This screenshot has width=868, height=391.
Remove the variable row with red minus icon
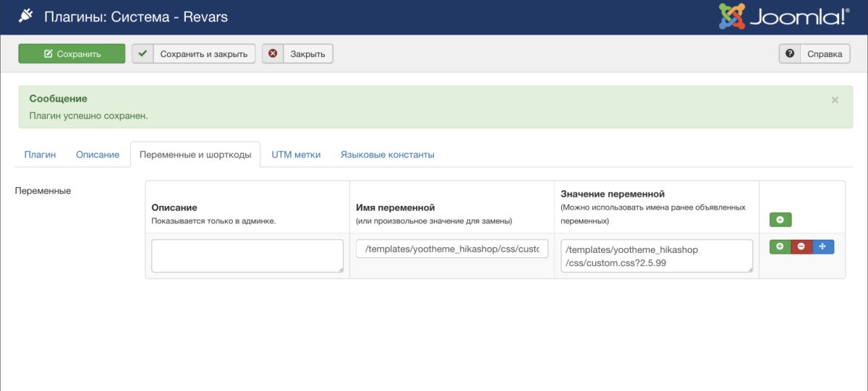pyautogui.click(x=801, y=246)
